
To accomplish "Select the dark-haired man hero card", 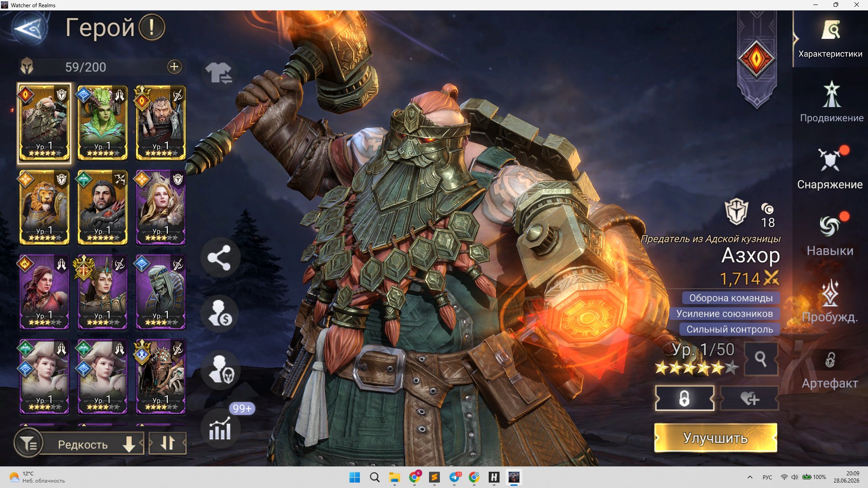I will point(103,207).
